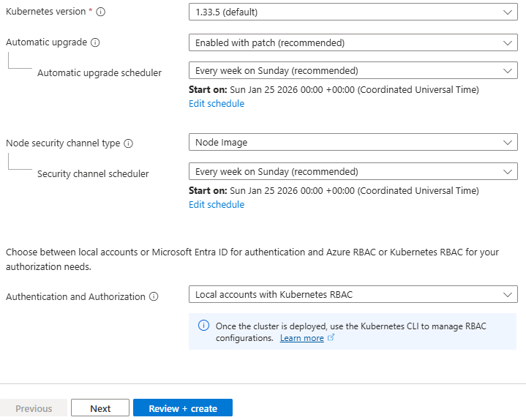This screenshot has height=420, width=526.
Task: Open the Automatic upgrade scheduler dropdown
Action: pyautogui.click(x=353, y=71)
